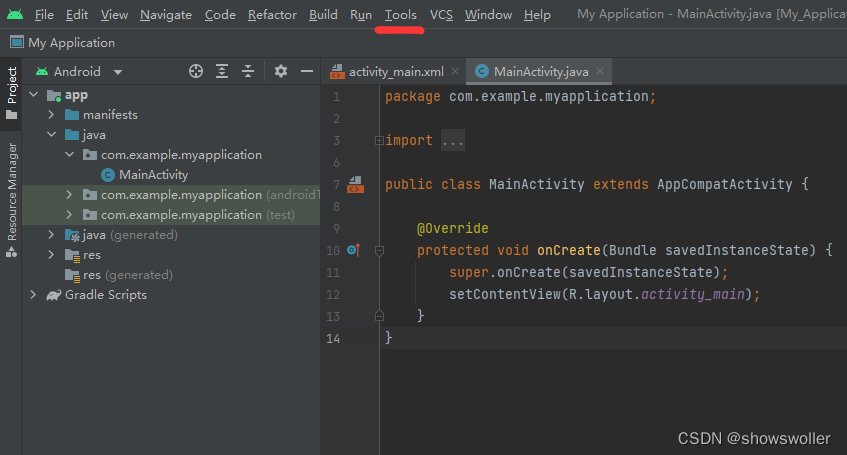Click the Project tab folder icon
The height and width of the screenshot is (455, 847).
click(11, 115)
